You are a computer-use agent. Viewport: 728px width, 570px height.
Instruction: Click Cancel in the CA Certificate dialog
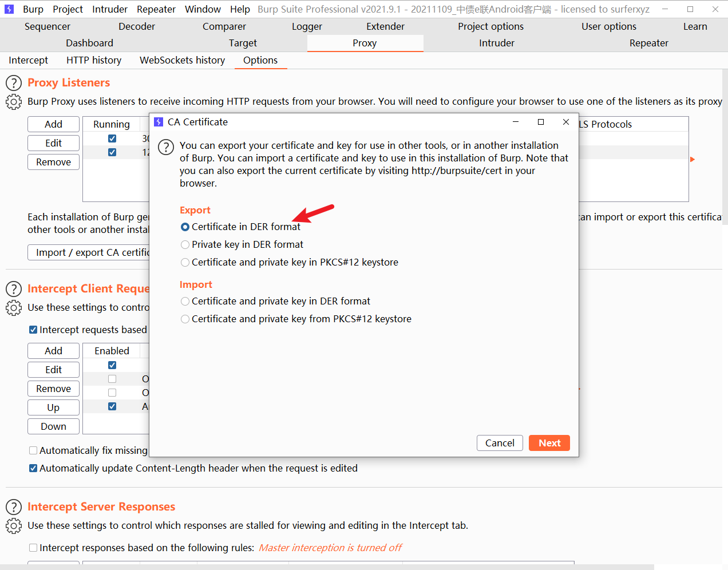(500, 444)
